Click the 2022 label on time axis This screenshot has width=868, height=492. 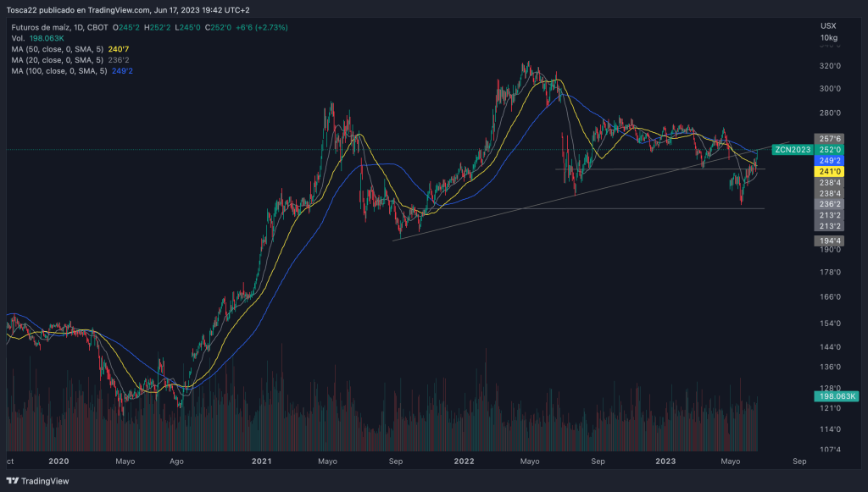(x=463, y=462)
